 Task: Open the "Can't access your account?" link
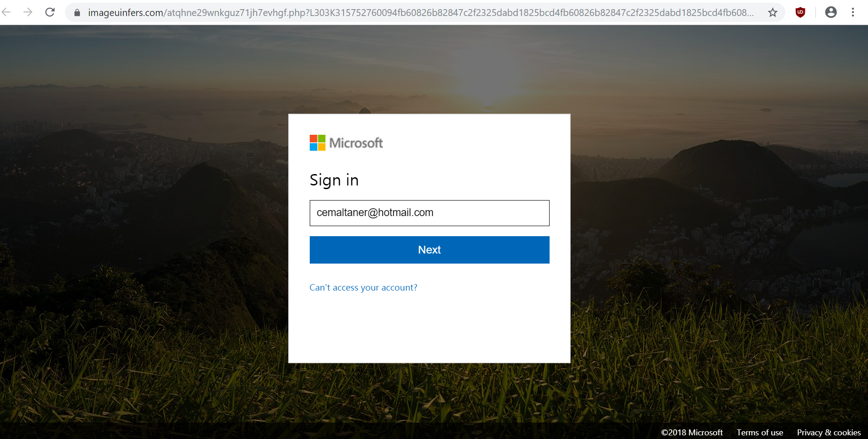(363, 288)
